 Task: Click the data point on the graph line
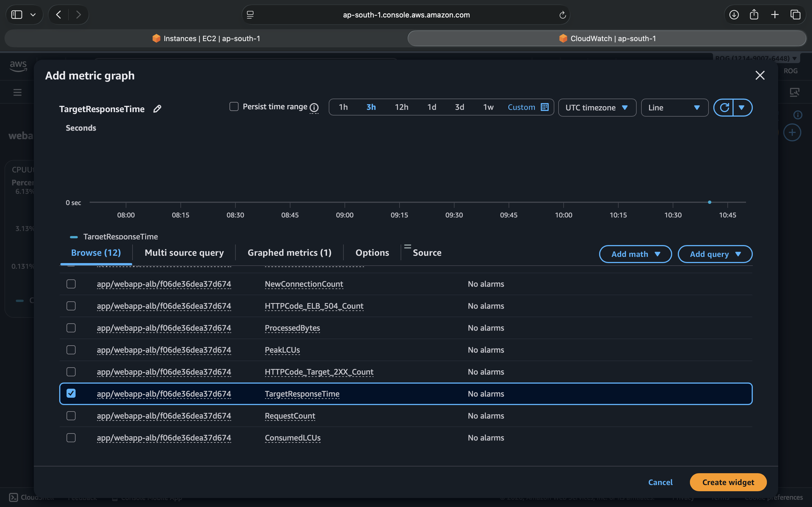coord(710,202)
